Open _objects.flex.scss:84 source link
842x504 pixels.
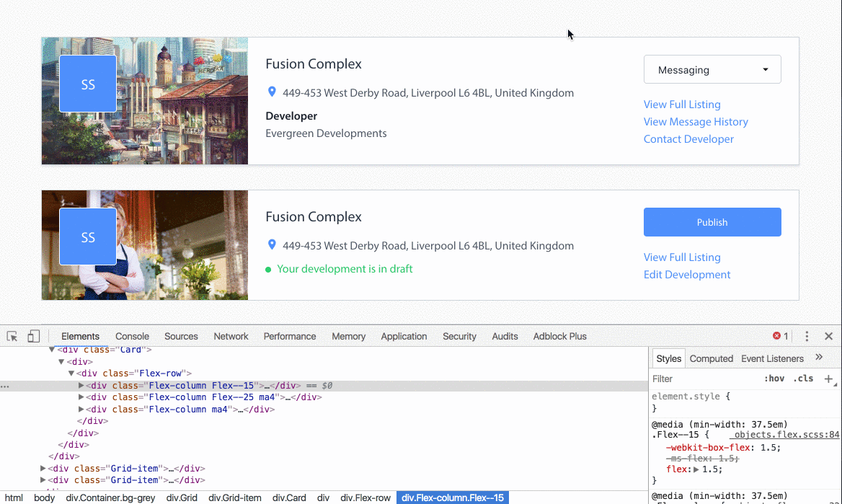[x=784, y=435]
